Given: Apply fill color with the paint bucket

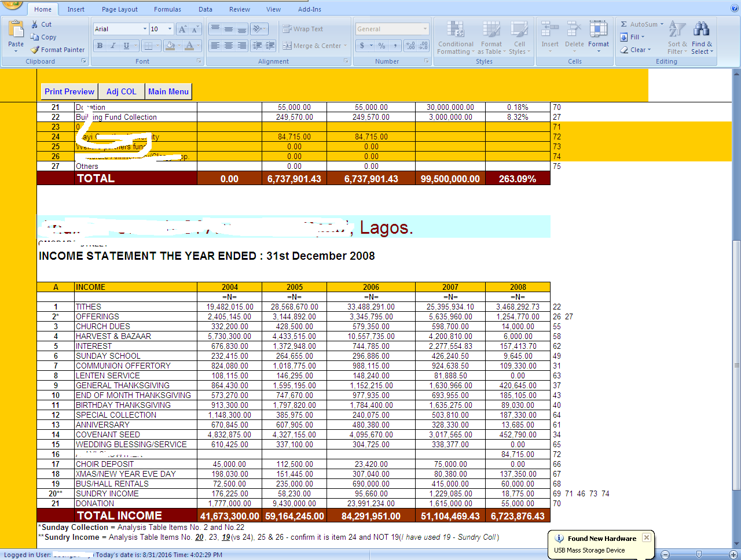Looking at the screenshot, I should 170,46.
